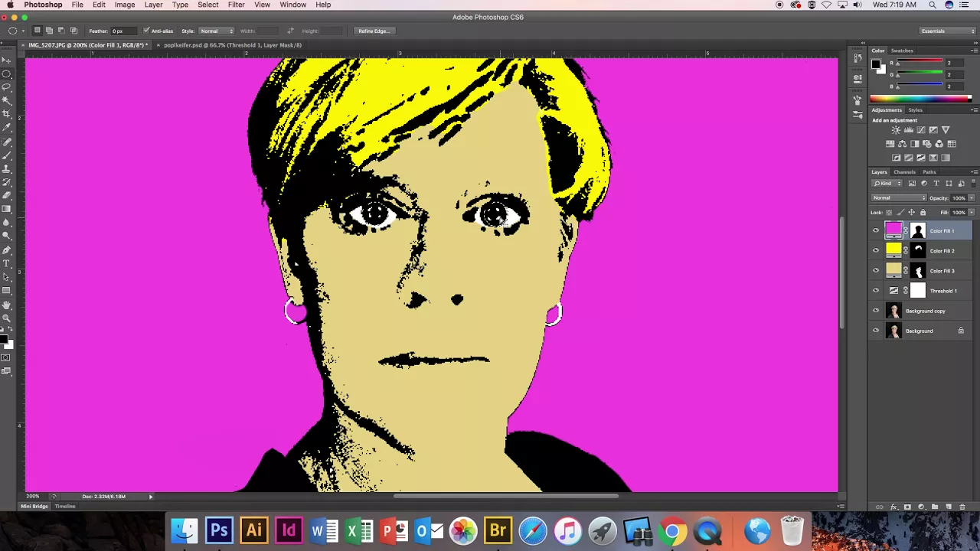Open the Opacity slider dropdown arrow
This screenshot has height=551, width=980.
click(x=972, y=198)
